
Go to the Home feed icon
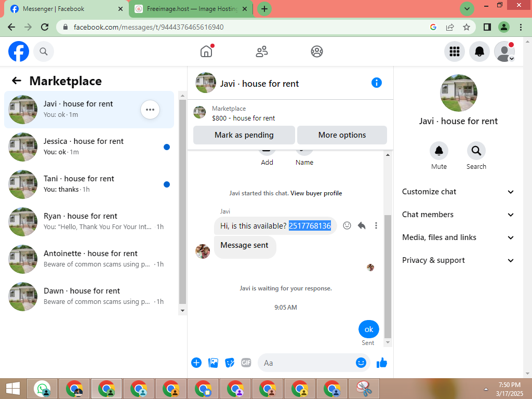[x=206, y=51]
